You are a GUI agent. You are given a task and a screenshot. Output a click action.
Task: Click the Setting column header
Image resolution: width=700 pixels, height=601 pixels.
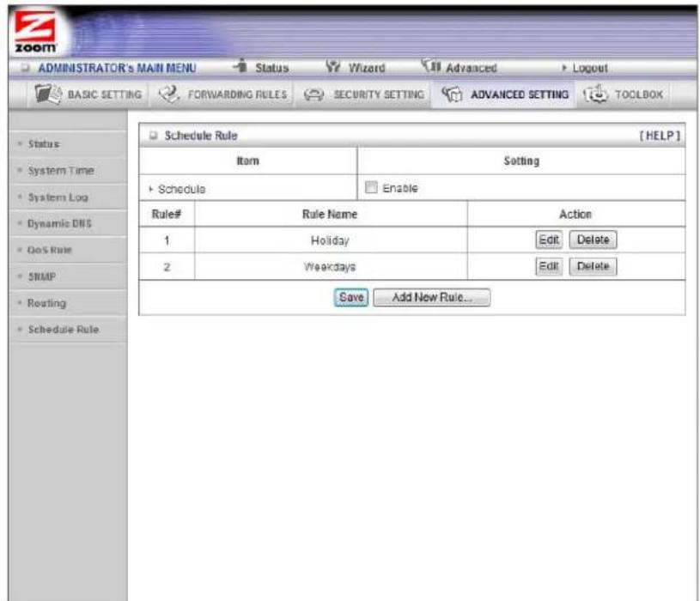point(521,161)
